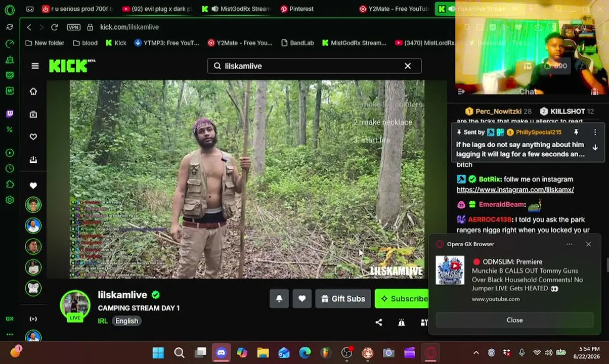Open the download-tray icon in the Kick sidebar
The width and height of the screenshot is (609, 364).
pyautogui.click(x=33, y=159)
